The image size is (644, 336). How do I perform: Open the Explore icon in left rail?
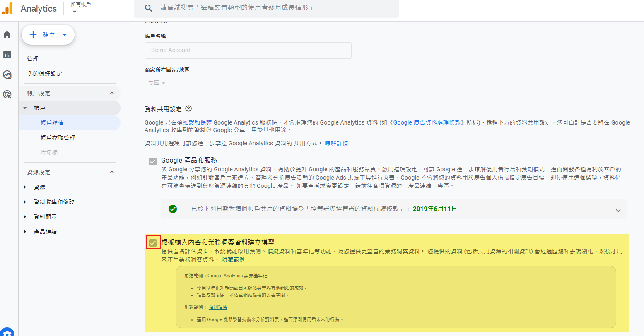pyautogui.click(x=7, y=74)
